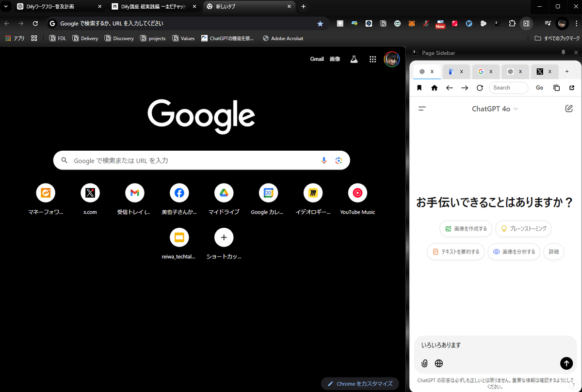Image resolution: width=582 pixels, height=392 pixels.
Task: Click the 画像を作成する suggestion button
Action: pos(465,228)
